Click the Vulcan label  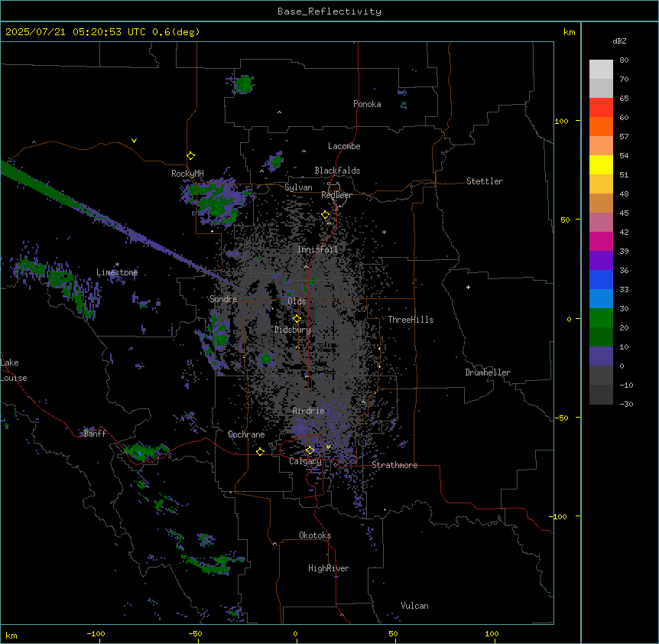[414, 606]
